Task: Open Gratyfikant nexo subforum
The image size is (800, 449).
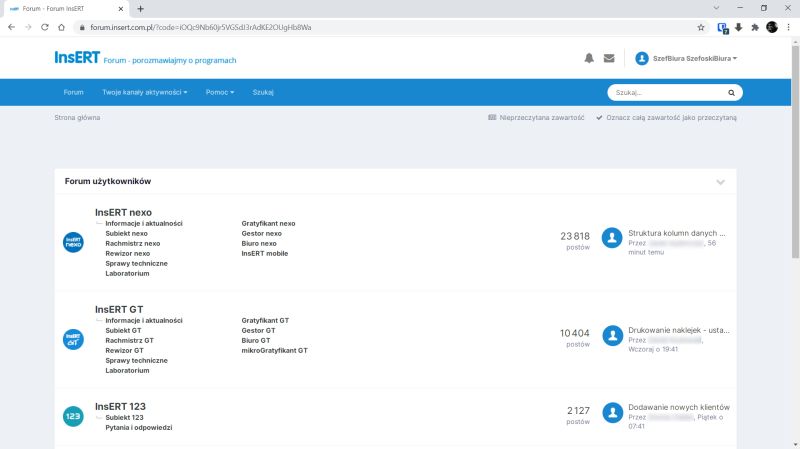Action: coord(268,223)
